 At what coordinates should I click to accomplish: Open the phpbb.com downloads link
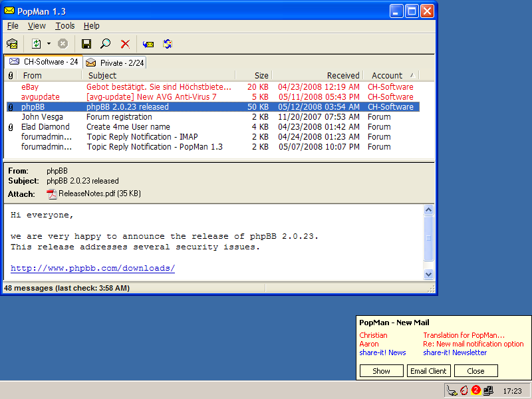coord(92,268)
